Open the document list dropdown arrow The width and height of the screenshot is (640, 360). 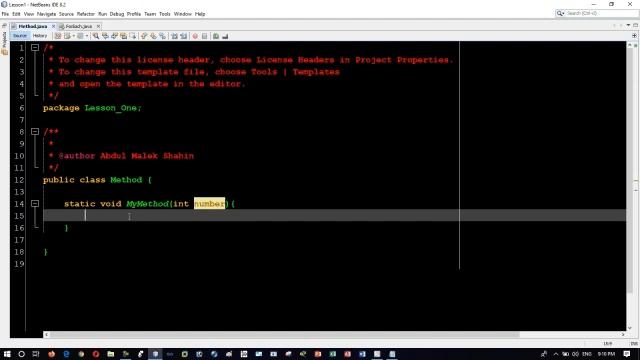pos(628,25)
